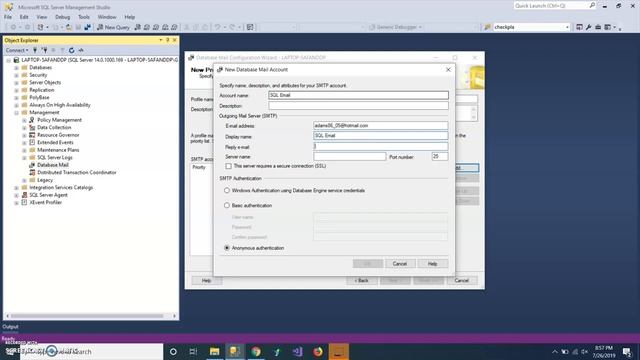Open the File menu
The height and width of the screenshot is (360, 640).
(8, 17)
